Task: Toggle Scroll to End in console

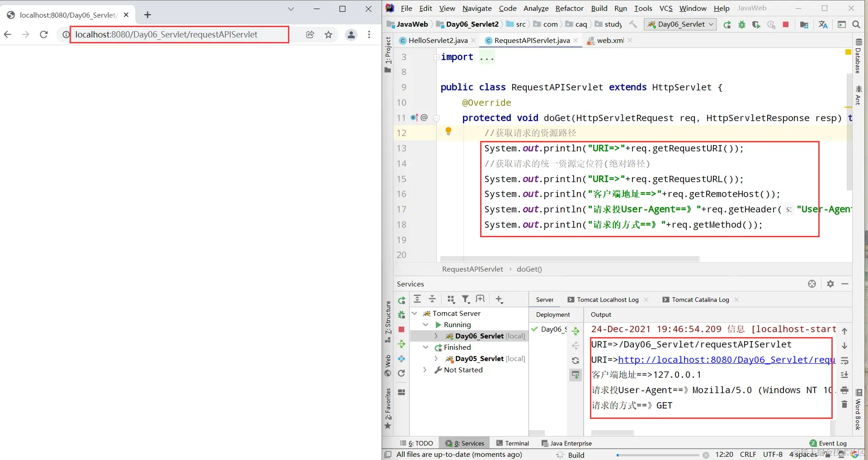Action: [x=844, y=375]
